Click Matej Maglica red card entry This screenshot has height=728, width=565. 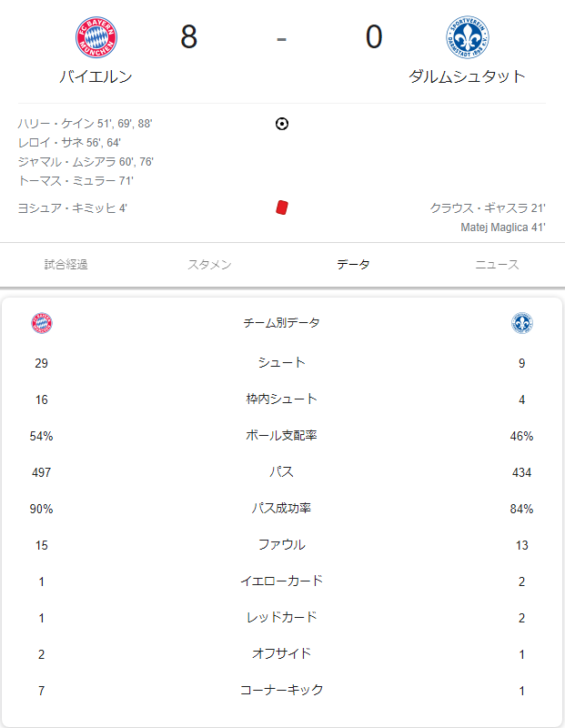click(x=503, y=227)
